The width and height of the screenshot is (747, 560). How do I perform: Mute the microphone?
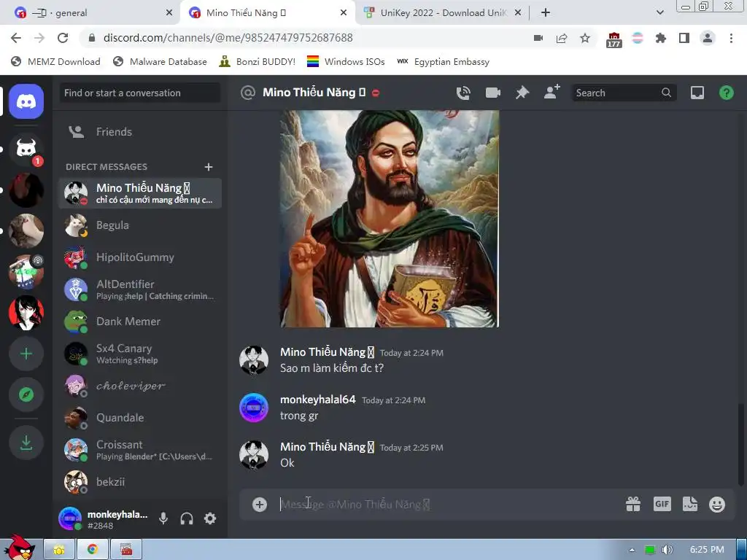pyautogui.click(x=163, y=518)
